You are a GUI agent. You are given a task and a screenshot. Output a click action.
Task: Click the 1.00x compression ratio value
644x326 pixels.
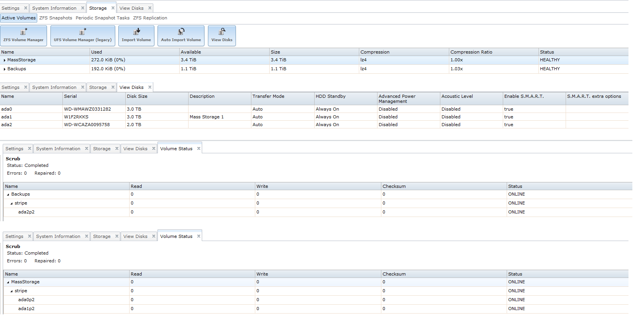457,60
